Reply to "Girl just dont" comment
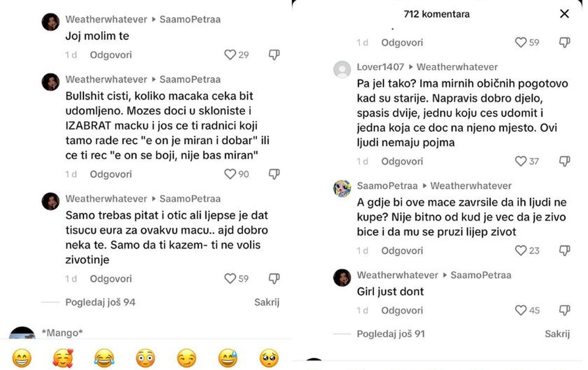Viewport: 588px width, 370px height. click(402, 310)
